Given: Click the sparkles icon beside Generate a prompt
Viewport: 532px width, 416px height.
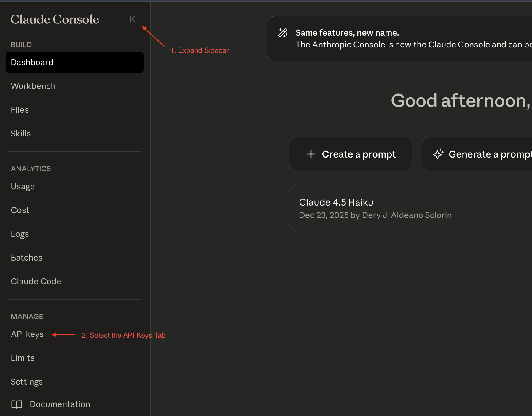Looking at the screenshot, I should (x=438, y=154).
